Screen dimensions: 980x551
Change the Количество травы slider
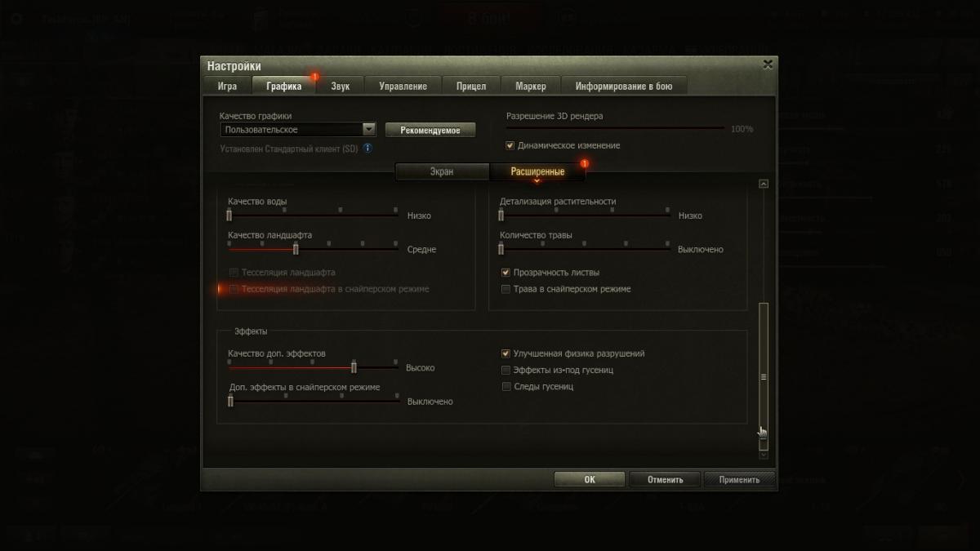[x=585, y=249]
